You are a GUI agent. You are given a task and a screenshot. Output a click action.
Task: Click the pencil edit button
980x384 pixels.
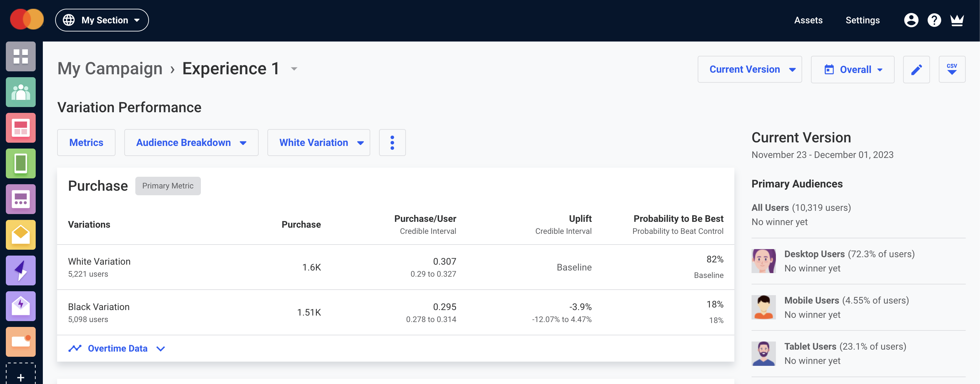[916, 70]
